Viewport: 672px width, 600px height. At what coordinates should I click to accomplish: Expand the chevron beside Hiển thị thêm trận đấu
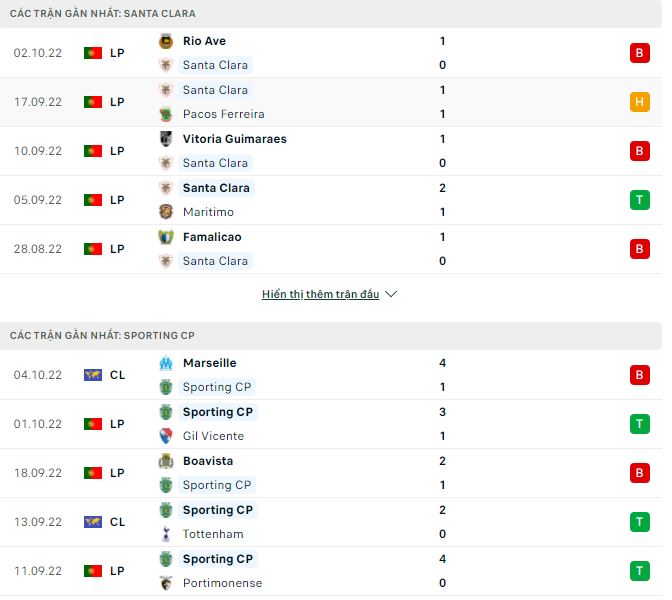[391, 295]
